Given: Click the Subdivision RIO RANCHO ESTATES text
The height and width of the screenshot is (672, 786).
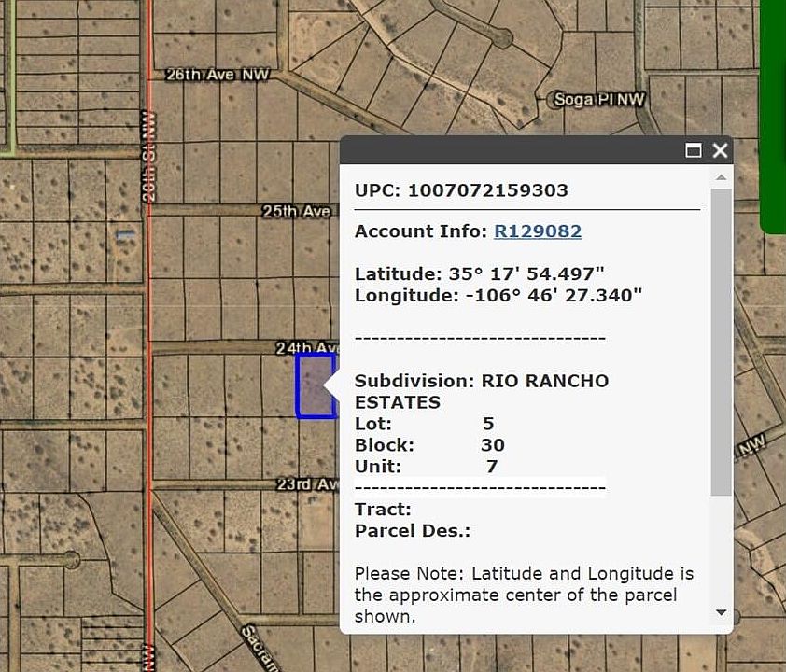Looking at the screenshot, I should 481,391.
